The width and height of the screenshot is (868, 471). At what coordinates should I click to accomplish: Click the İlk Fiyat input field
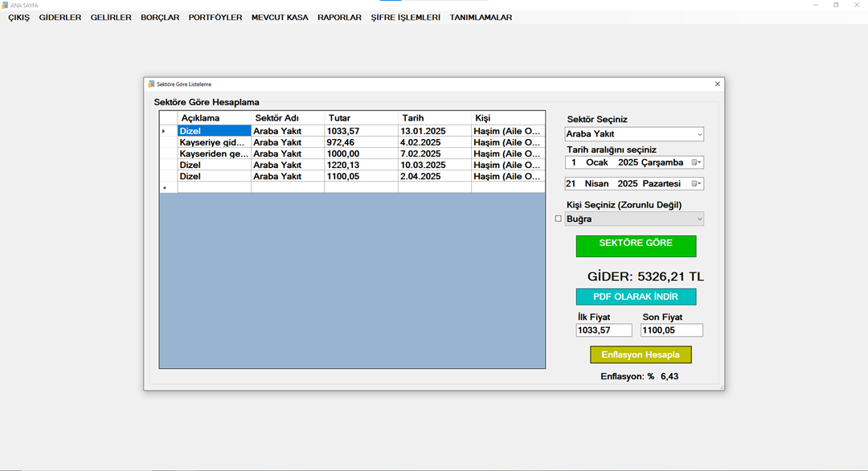pos(604,330)
